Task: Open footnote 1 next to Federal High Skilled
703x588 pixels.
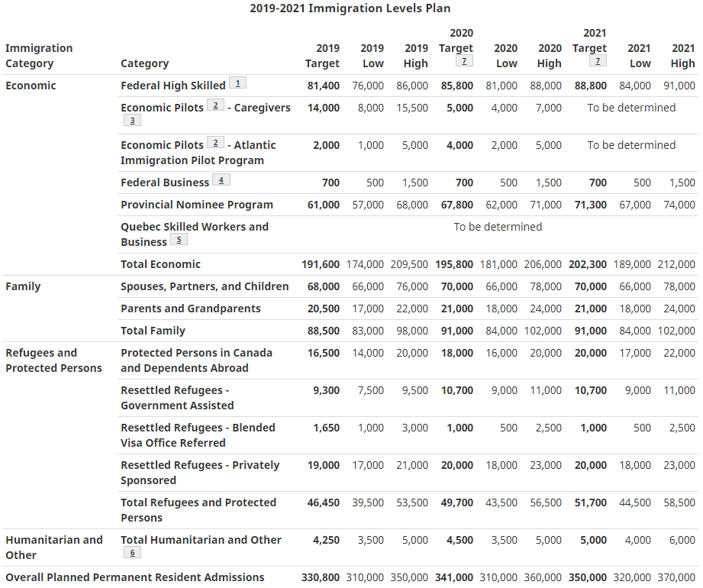Action: (x=237, y=83)
